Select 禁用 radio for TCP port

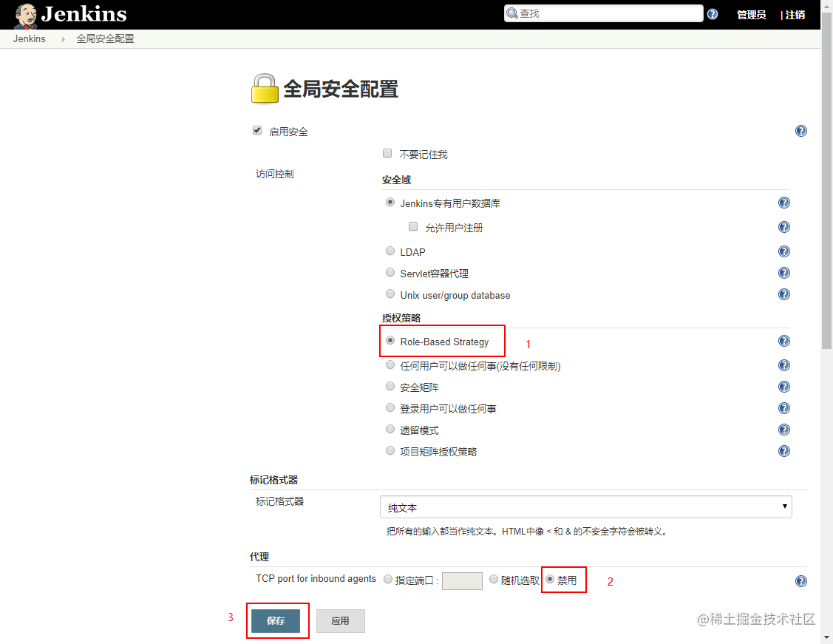[550, 579]
